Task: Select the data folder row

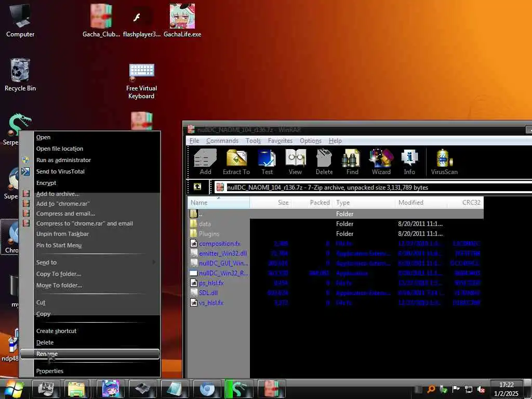Action: tap(335, 224)
